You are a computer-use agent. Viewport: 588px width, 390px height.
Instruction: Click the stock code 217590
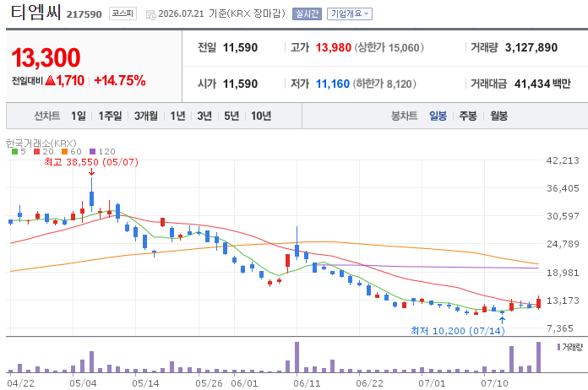[x=84, y=14]
